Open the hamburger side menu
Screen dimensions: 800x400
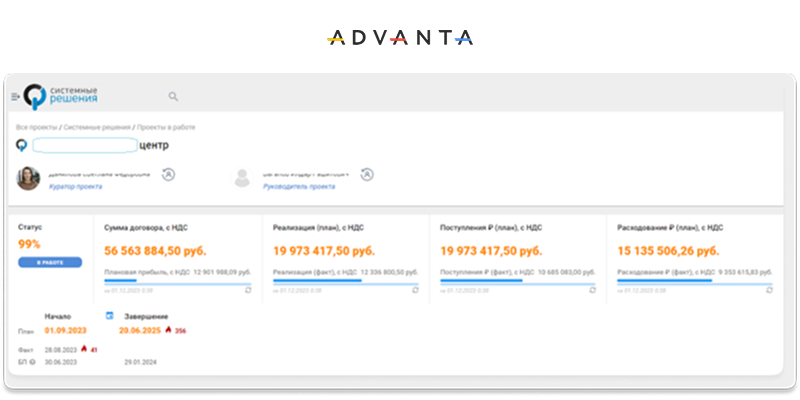coord(15,96)
